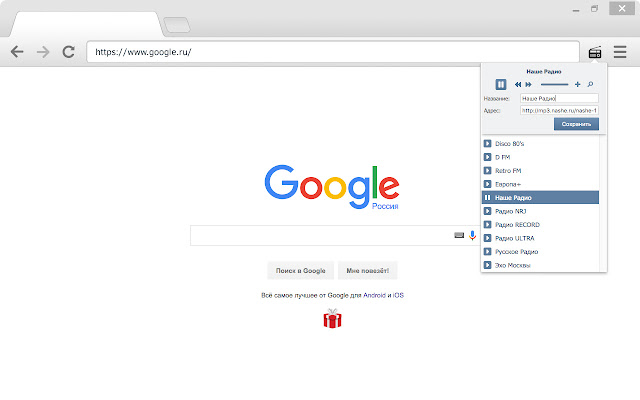Play the Радио ULTRA station icon

[487, 238]
